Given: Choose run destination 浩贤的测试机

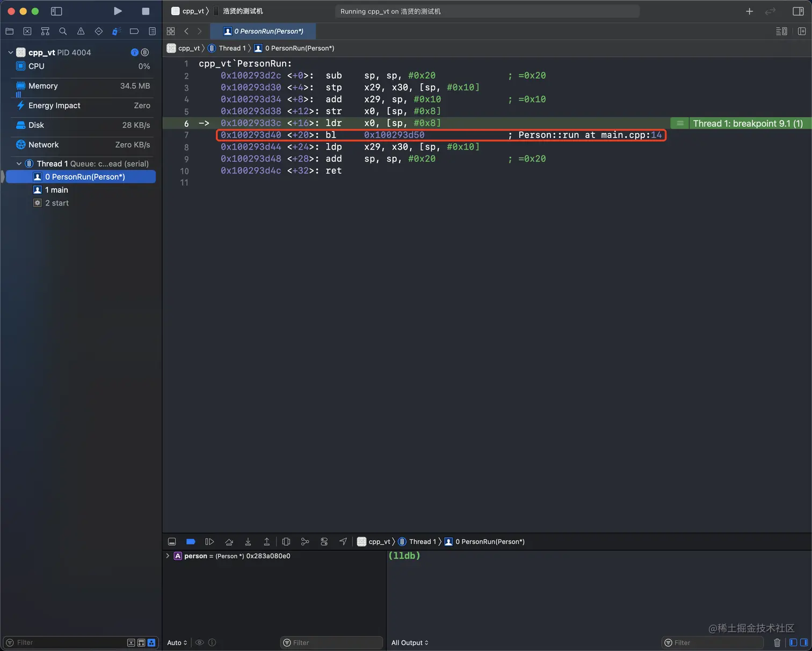Looking at the screenshot, I should [238, 11].
